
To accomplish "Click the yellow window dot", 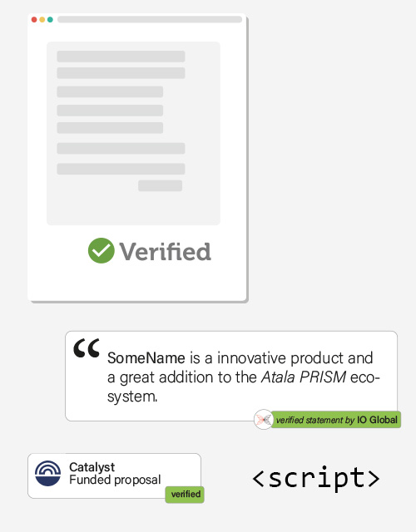I will 42,19.
